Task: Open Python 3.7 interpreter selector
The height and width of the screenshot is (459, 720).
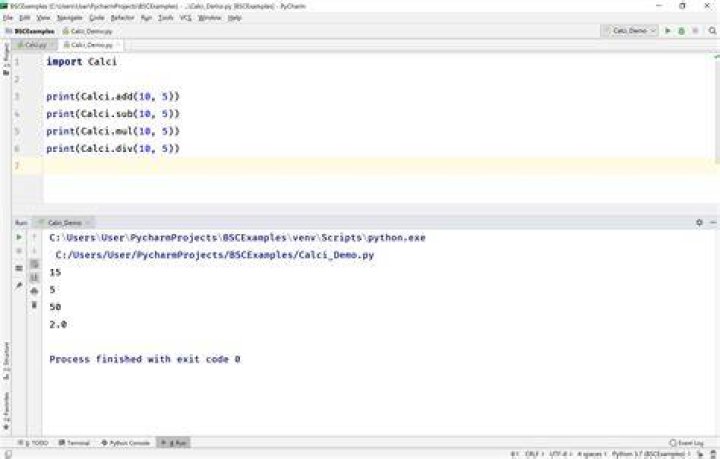Action: [x=651, y=454]
